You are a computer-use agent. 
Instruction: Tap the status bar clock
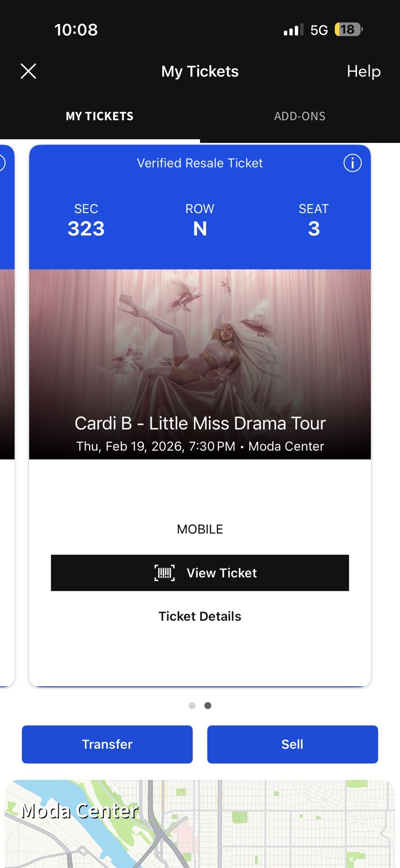click(76, 30)
